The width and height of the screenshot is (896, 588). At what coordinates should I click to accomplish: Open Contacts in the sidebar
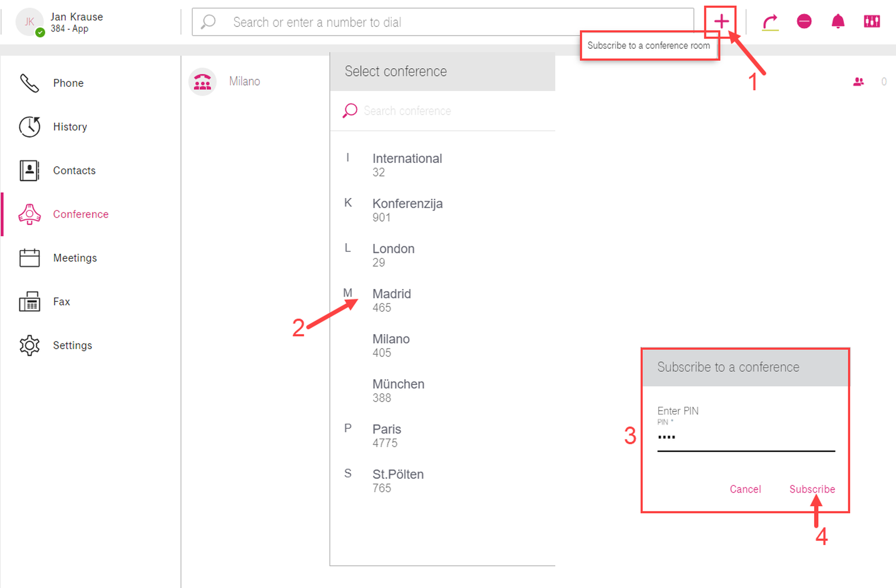point(74,171)
